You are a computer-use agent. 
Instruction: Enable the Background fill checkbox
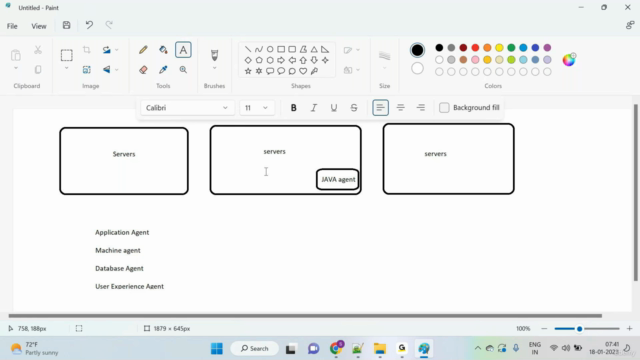[444, 108]
